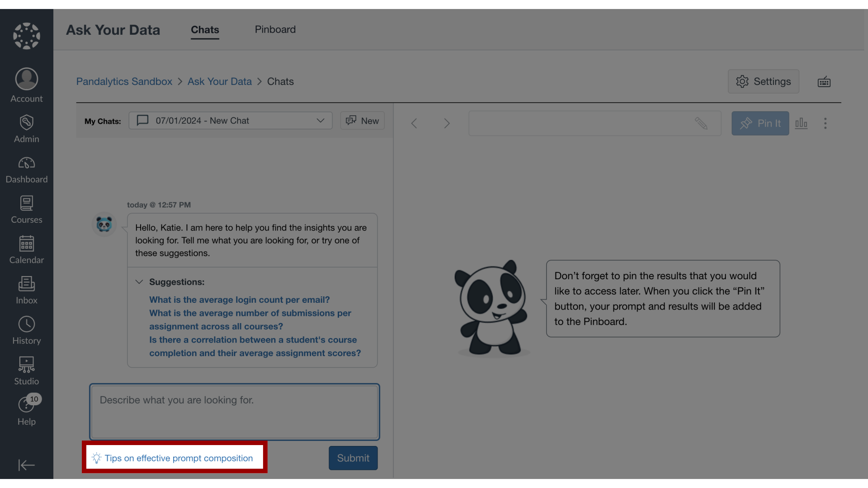Viewport: 868px width, 488px height.
Task: Click the chart visualization icon
Action: tap(801, 123)
